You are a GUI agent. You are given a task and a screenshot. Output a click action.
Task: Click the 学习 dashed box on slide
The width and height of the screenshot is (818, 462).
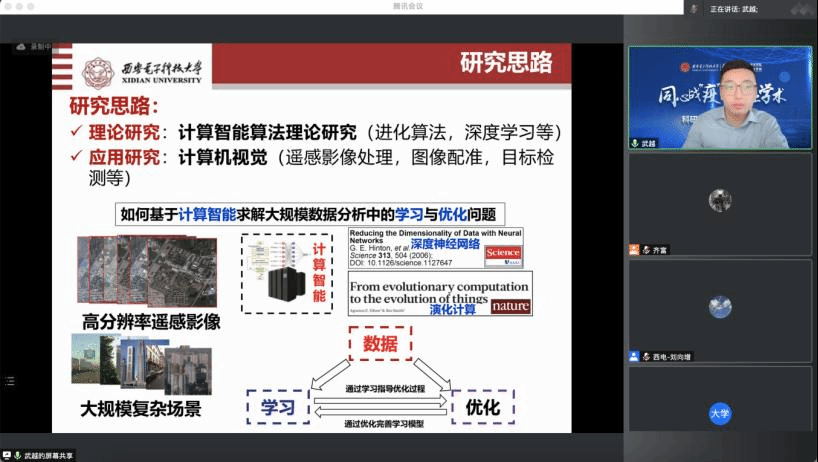278,407
